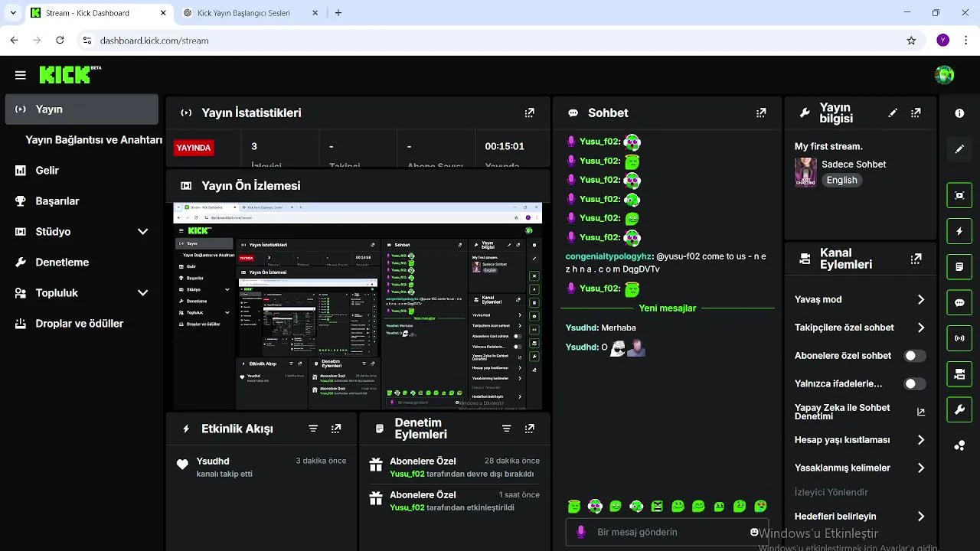Click the 00:15:01 stream duration
This screenshot has width=980, height=551.
tap(505, 146)
